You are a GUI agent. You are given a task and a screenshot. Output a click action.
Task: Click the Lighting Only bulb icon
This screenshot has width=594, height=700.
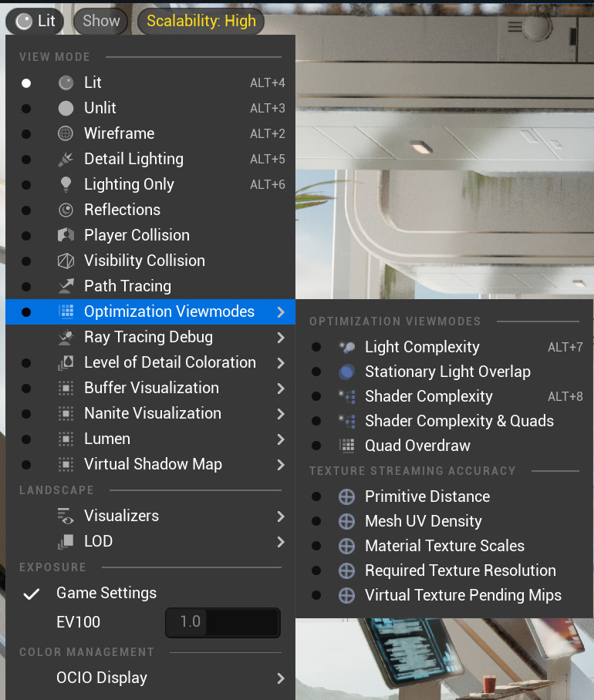66,184
